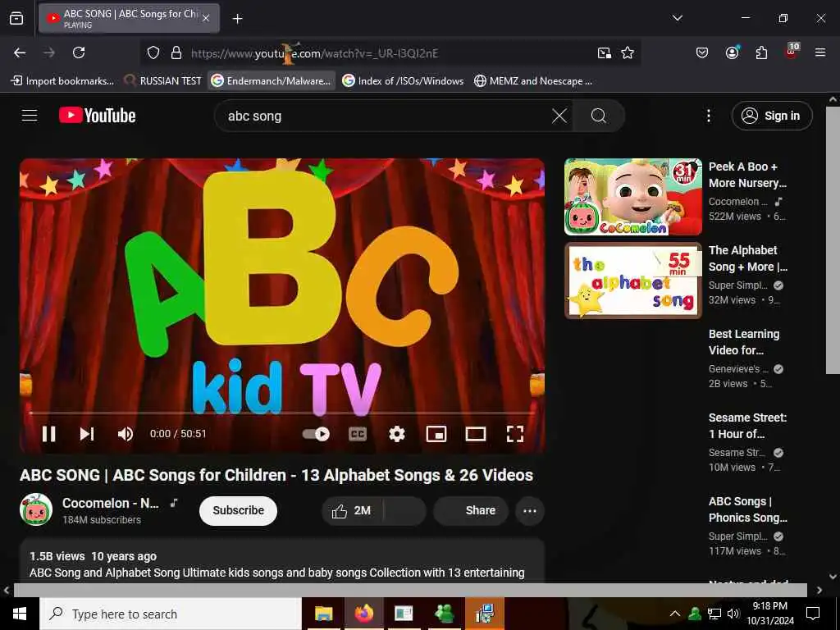Enter fullscreen on the video
This screenshot has height=630, width=840.
point(515,434)
